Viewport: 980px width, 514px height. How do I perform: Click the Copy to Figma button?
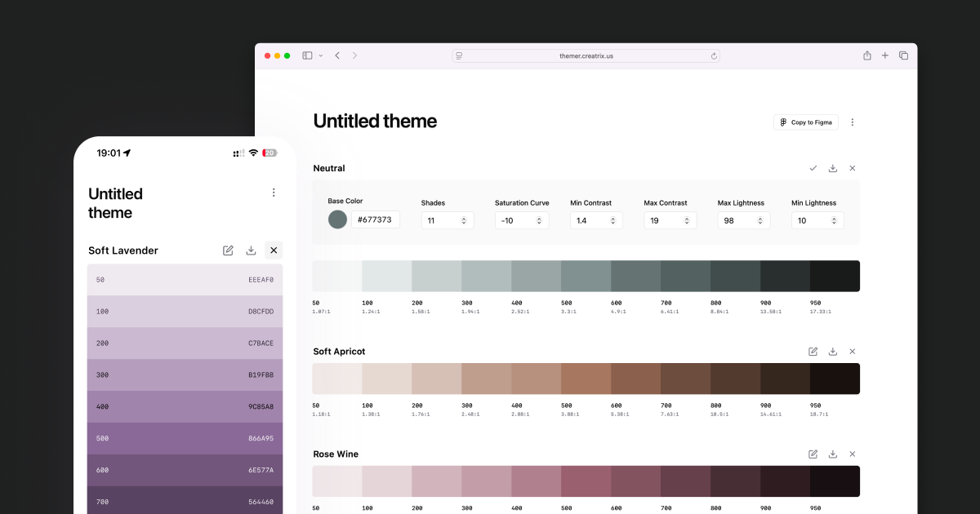pyautogui.click(x=806, y=122)
